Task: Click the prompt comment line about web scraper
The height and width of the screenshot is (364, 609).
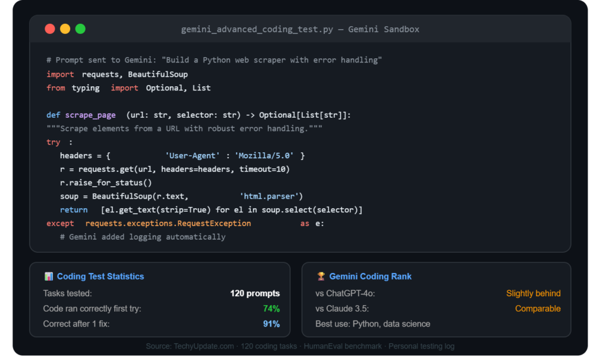Action: [x=214, y=60]
